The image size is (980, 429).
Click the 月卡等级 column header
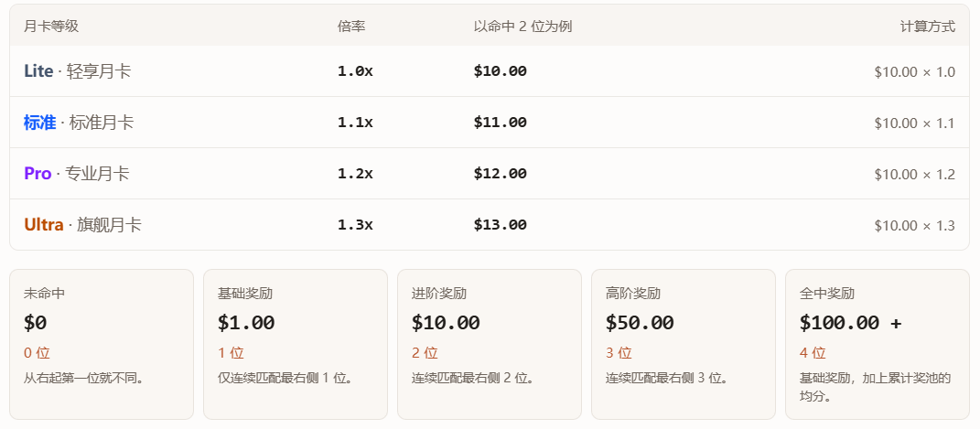(x=51, y=27)
